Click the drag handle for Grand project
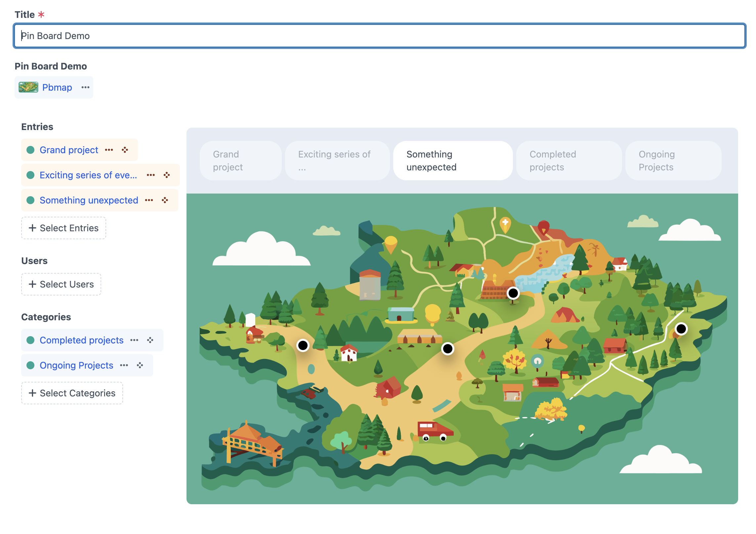Image resolution: width=756 pixels, height=534 pixels. click(x=125, y=150)
